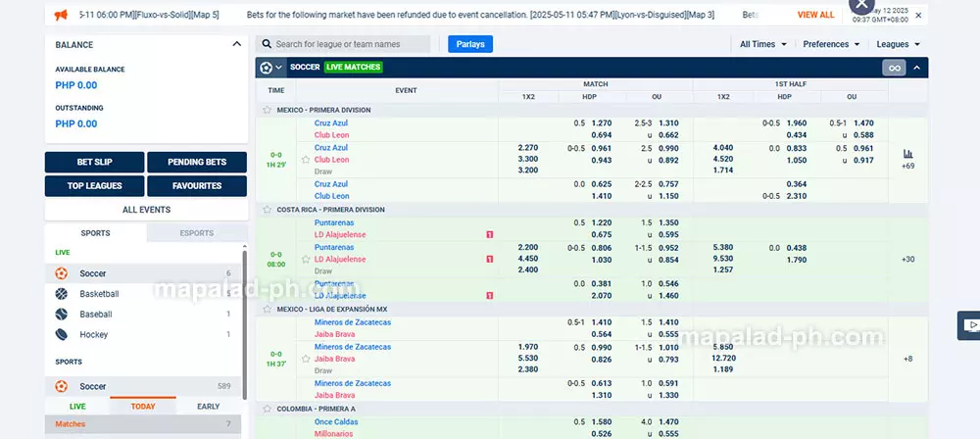Select the Early tab under Soccer
980x439 pixels.
tap(208, 406)
